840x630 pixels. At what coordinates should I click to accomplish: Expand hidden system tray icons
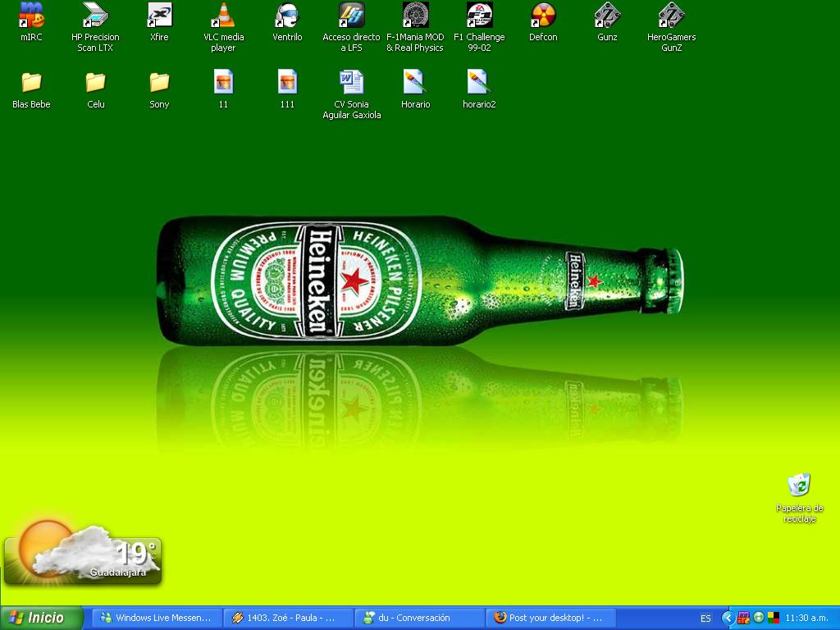coord(728,619)
